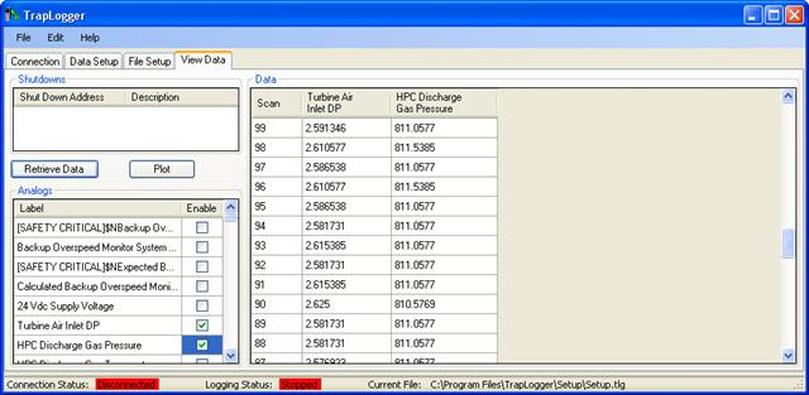Enable Backup Overspeed Monitor System checkbox
The width and height of the screenshot is (809, 395).
[202, 247]
